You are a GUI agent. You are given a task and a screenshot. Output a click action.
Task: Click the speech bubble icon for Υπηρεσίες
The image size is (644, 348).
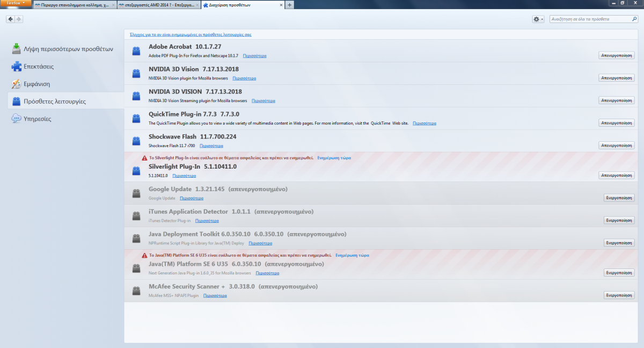click(x=16, y=119)
